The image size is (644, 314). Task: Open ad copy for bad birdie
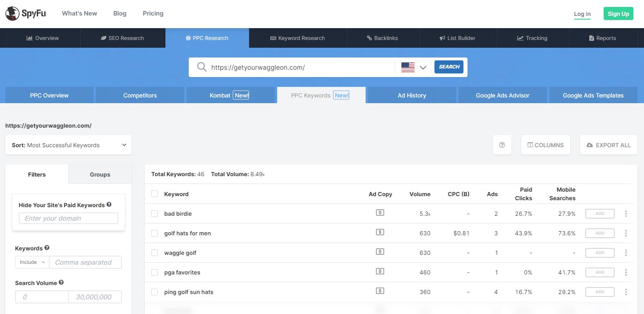click(380, 212)
